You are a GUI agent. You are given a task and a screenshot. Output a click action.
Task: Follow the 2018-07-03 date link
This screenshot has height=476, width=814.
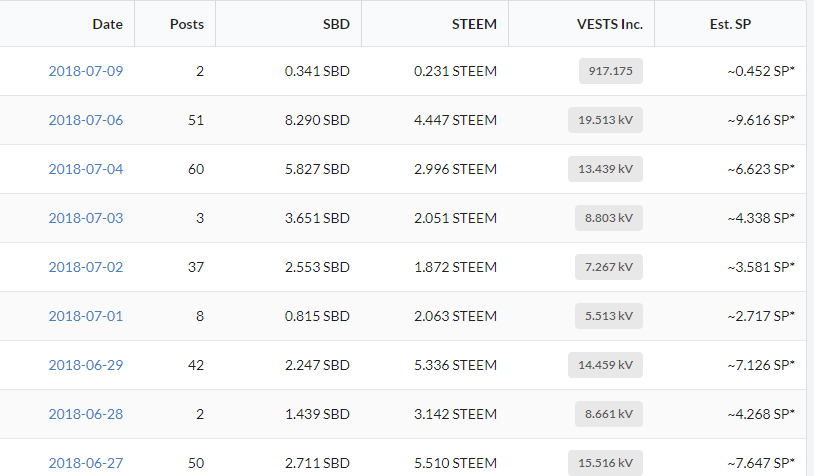86,218
